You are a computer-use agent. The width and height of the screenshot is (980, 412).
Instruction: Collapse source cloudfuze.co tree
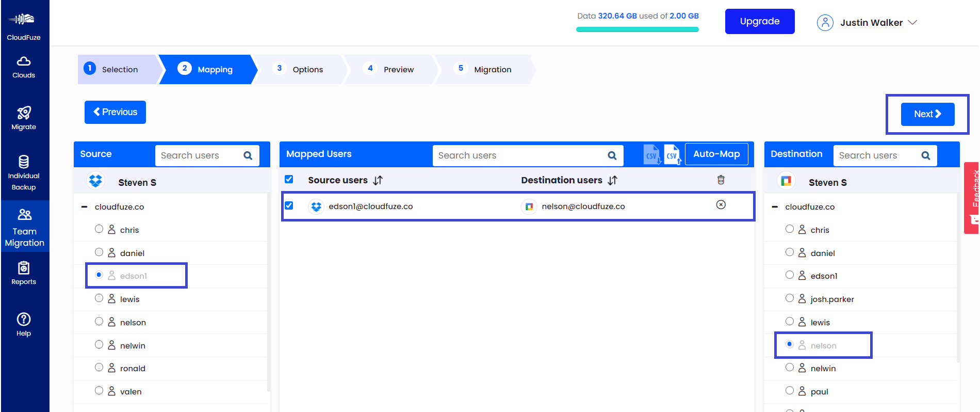coord(84,207)
